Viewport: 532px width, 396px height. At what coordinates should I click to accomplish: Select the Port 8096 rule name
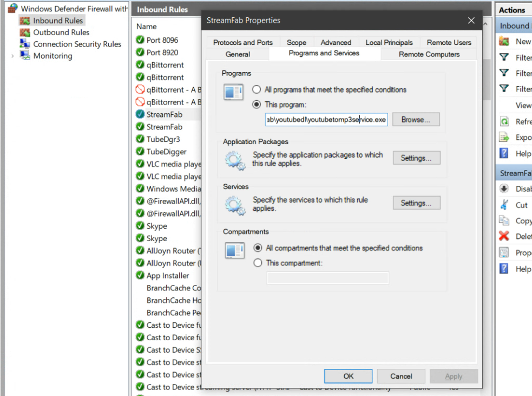pos(162,40)
